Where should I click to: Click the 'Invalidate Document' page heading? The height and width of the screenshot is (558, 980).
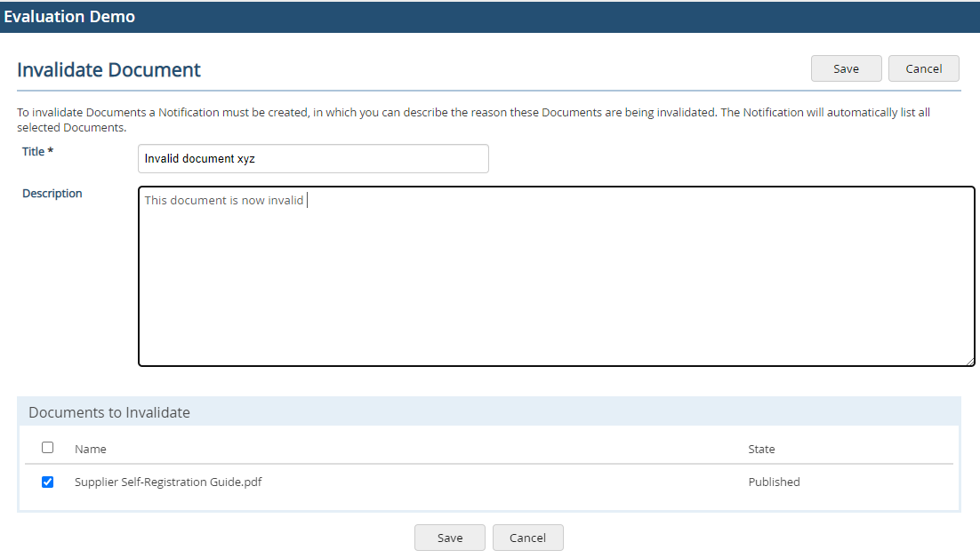pos(108,69)
